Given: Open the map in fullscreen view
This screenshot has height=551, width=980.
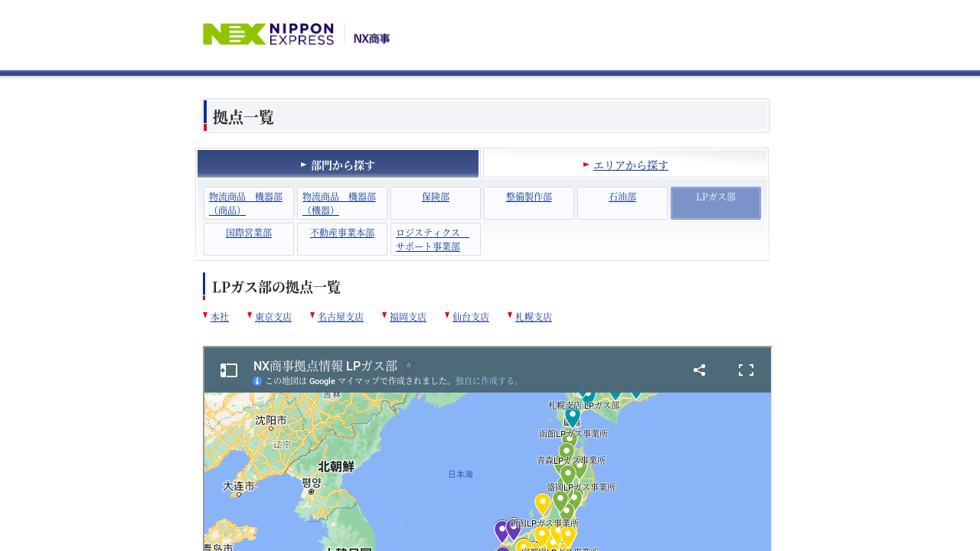Looking at the screenshot, I should click(x=746, y=370).
